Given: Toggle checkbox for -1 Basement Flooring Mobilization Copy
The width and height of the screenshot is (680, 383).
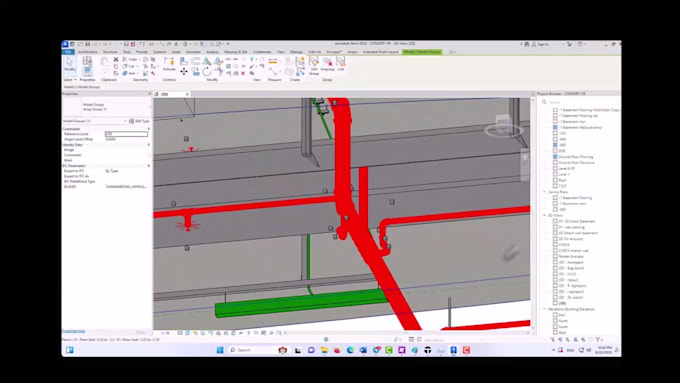Looking at the screenshot, I should point(555,110).
